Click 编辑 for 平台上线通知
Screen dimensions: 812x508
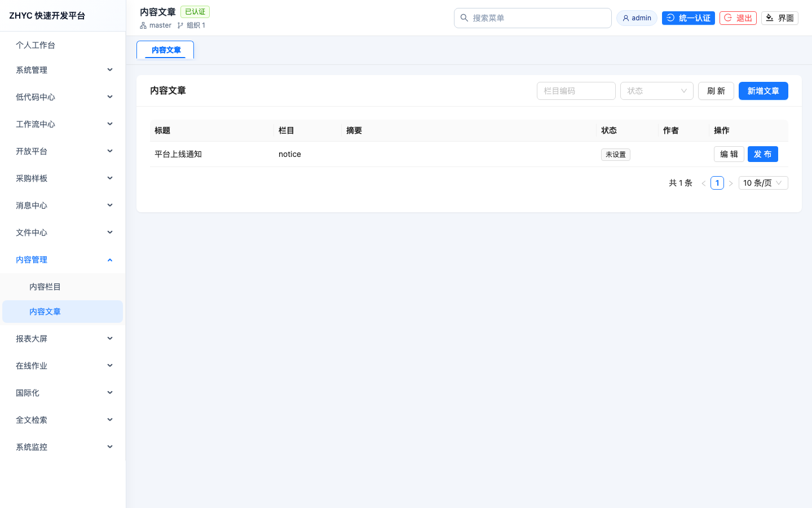coord(729,154)
